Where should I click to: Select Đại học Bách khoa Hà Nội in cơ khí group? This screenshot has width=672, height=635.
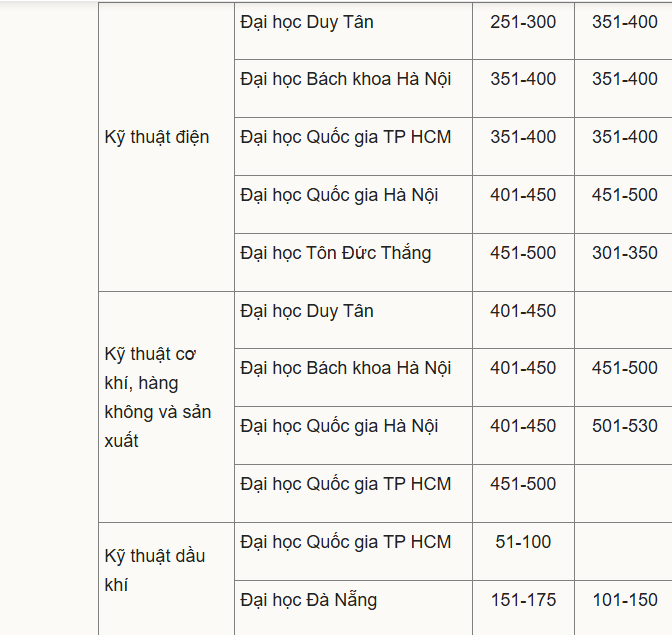[346, 368]
